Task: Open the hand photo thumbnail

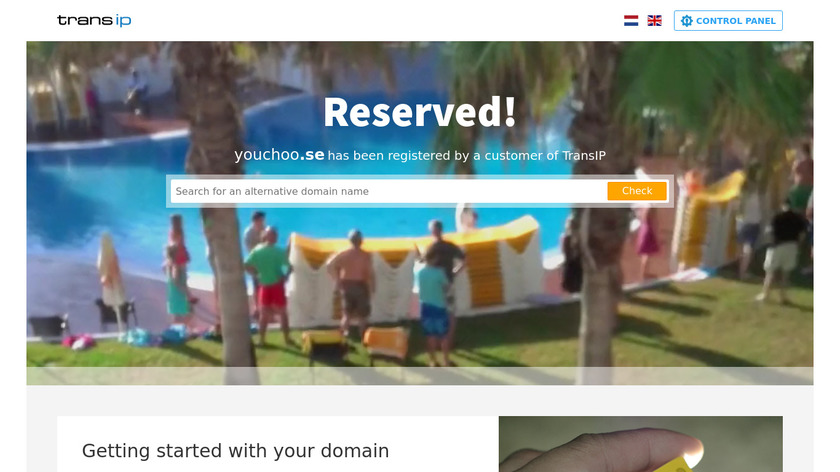Action: tap(641, 444)
